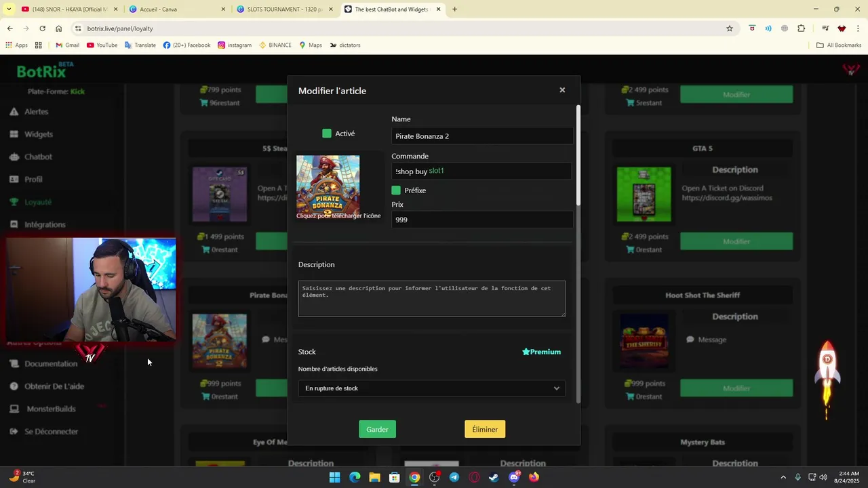Reload the page
The height and width of the screenshot is (488, 868).
point(42,28)
